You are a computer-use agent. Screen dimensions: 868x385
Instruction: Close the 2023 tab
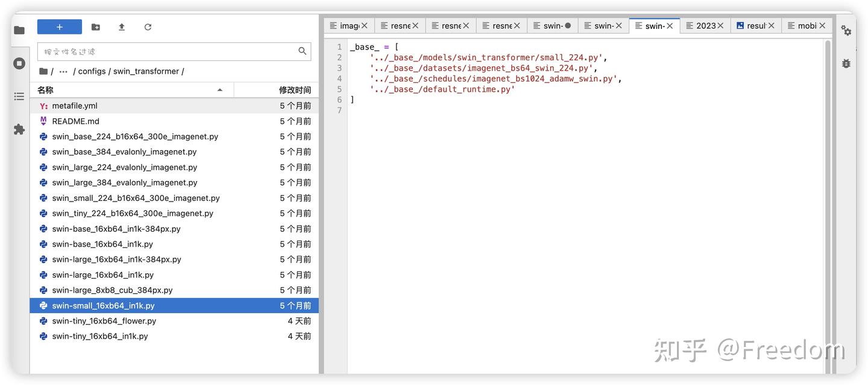(x=720, y=26)
